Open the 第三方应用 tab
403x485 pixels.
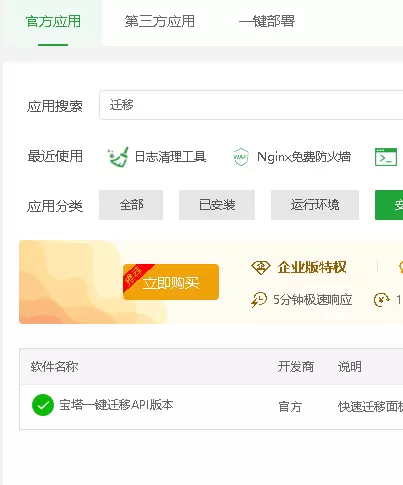click(160, 22)
